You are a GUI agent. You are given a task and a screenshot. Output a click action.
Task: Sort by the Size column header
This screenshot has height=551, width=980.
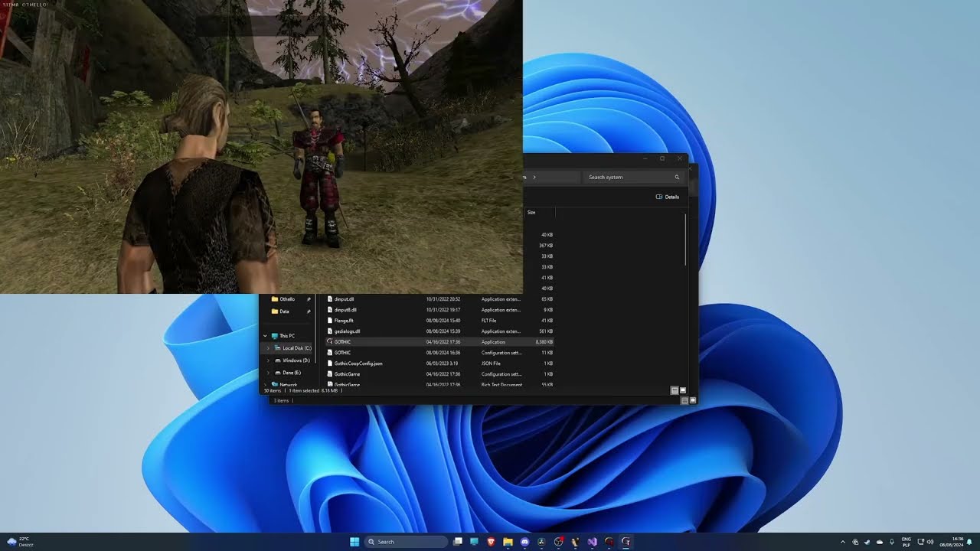(x=539, y=212)
